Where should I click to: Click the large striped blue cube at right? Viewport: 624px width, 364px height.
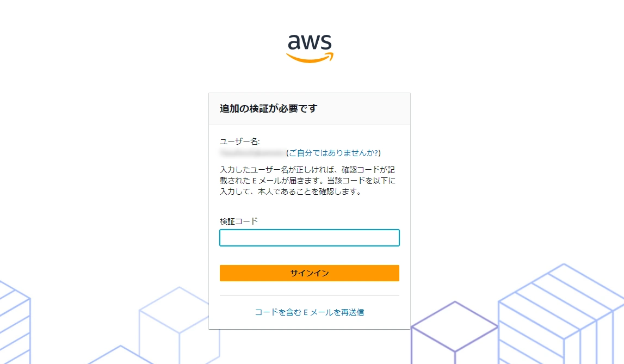[x=561, y=314]
